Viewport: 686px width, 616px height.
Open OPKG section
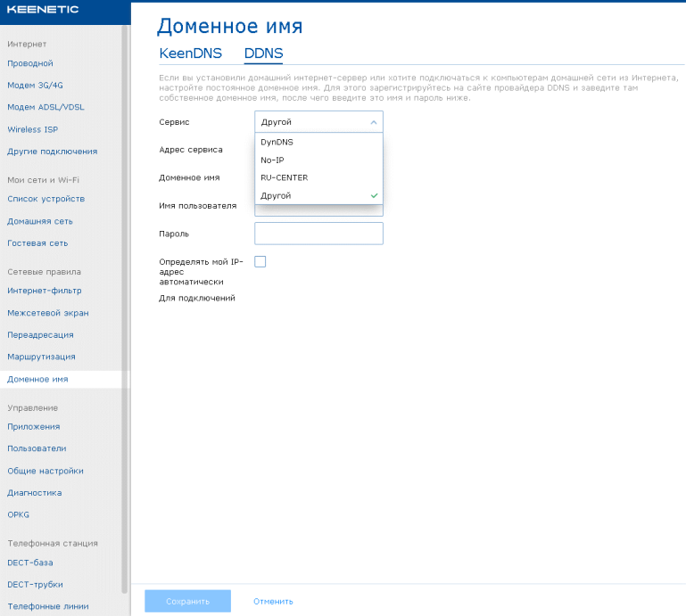point(18,514)
